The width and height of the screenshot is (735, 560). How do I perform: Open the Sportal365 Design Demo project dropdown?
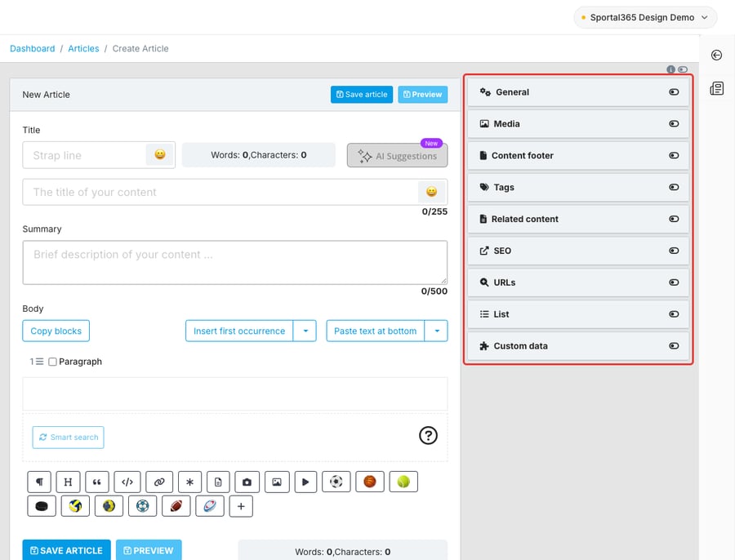click(645, 17)
